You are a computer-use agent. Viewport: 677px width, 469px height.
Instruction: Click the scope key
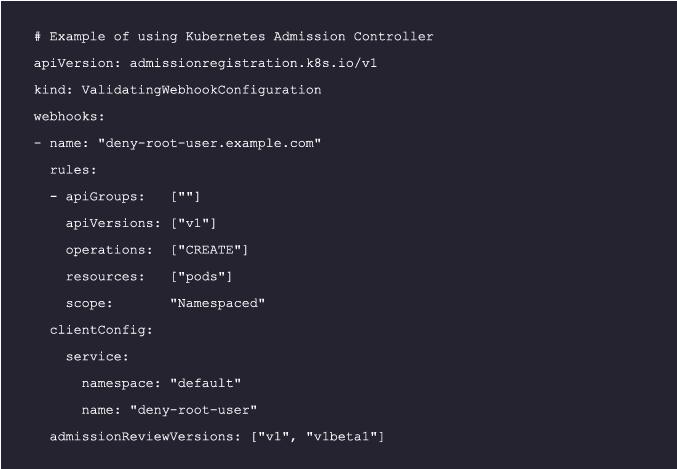point(89,303)
